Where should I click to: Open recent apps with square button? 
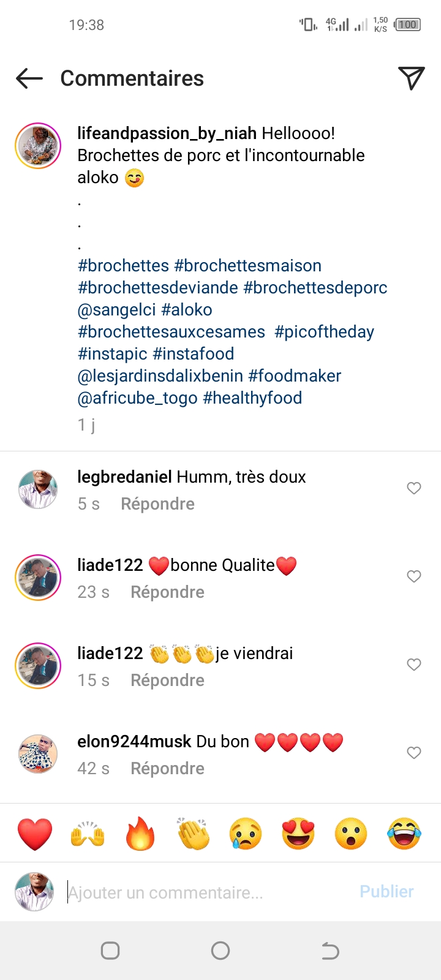coord(110,951)
